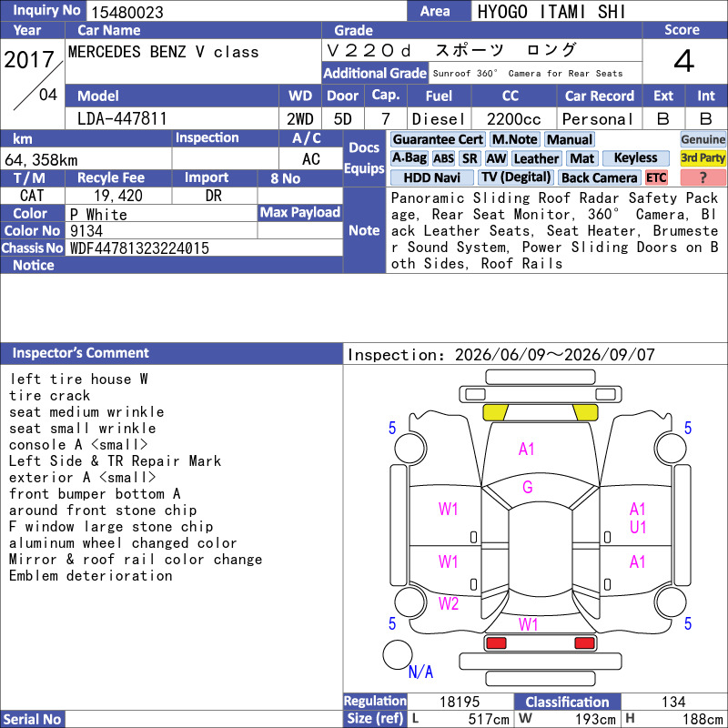Click the Keyless equipment badge
Screen dimensions: 728x728
[x=635, y=158]
